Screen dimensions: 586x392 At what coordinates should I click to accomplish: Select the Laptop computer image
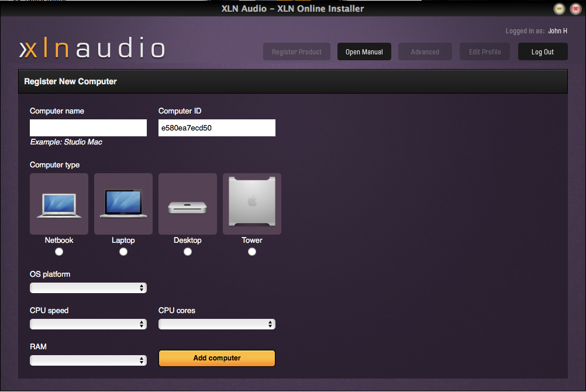123,204
